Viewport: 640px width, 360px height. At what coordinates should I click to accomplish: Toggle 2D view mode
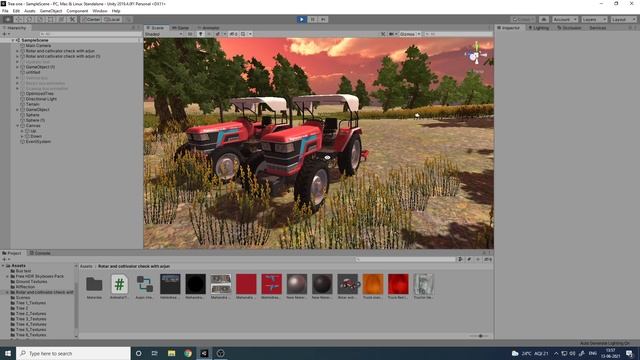coord(190,34)
